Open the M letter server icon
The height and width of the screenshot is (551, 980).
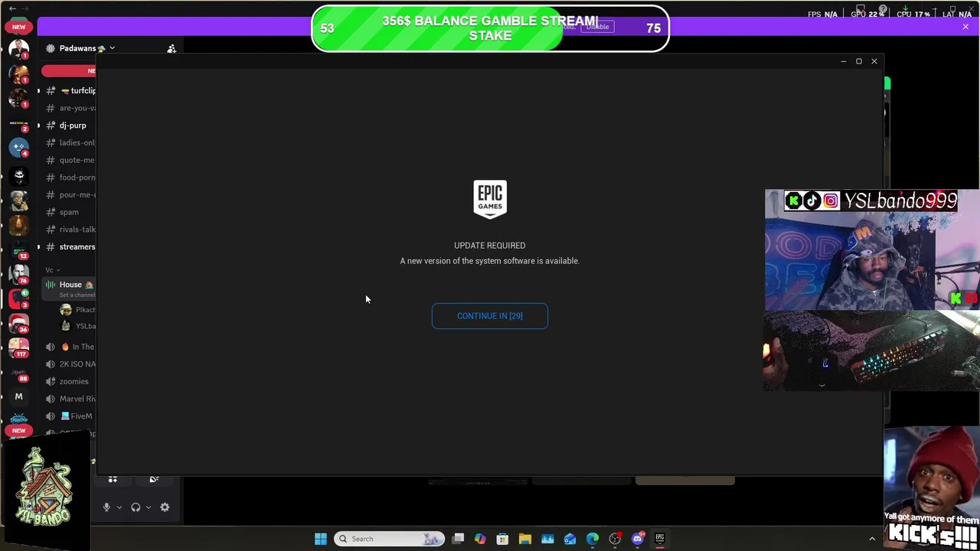click(x=18, y=396)
